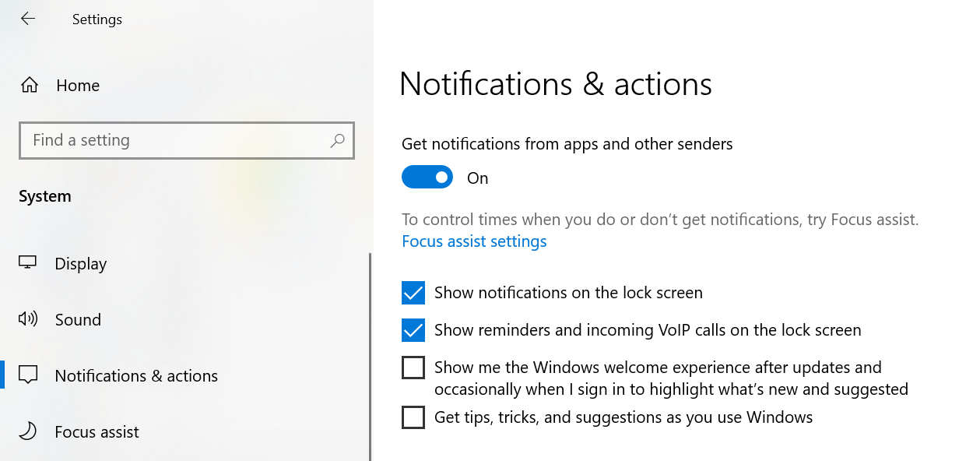The height and width of the screenshot is (461, 980).
Task: Click the Notifications & actions chat bubble icon
Action: click(x=28, y=375)
